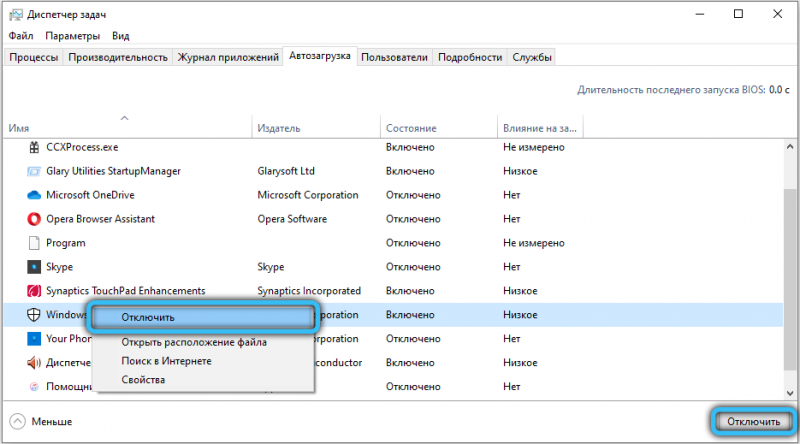Select the Автозагрузка tab
This screenshot has height=444, width=800.
[x=320, y=56]
